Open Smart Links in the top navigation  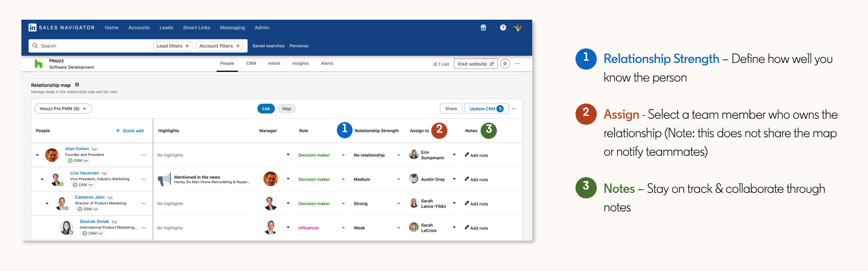click(197, 28)
